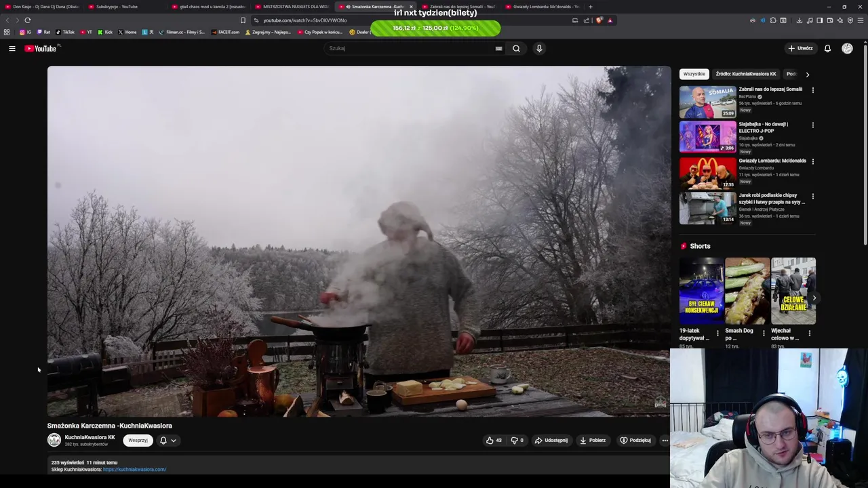Share this page using address bar share icon
868x488 pixels.
586,20
